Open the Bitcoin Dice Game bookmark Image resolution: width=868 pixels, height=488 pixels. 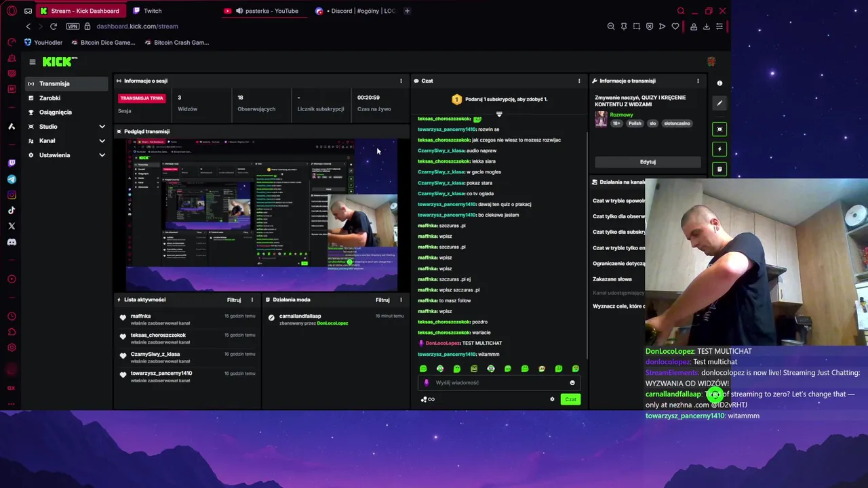pyautogui.click(x=103, y=43)
